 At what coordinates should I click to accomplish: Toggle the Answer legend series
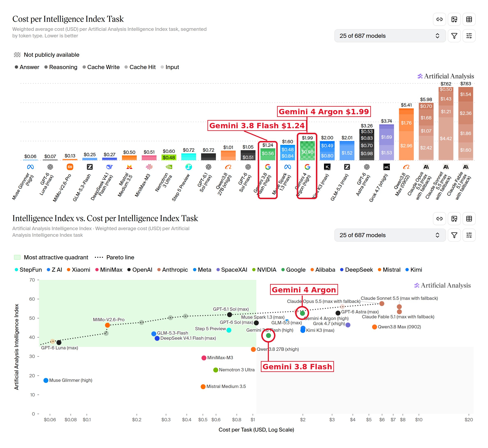27,67
